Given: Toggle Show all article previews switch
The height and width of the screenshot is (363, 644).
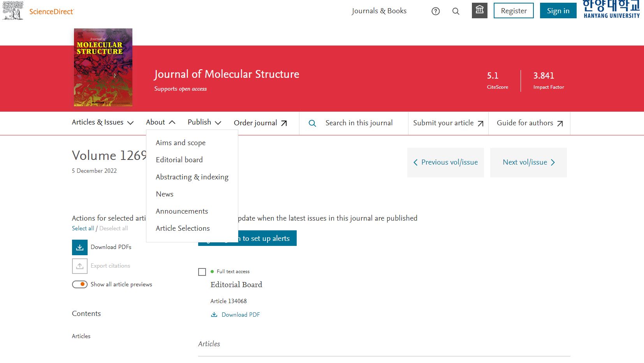Looking at the screenshot, I should click(80, 284).
